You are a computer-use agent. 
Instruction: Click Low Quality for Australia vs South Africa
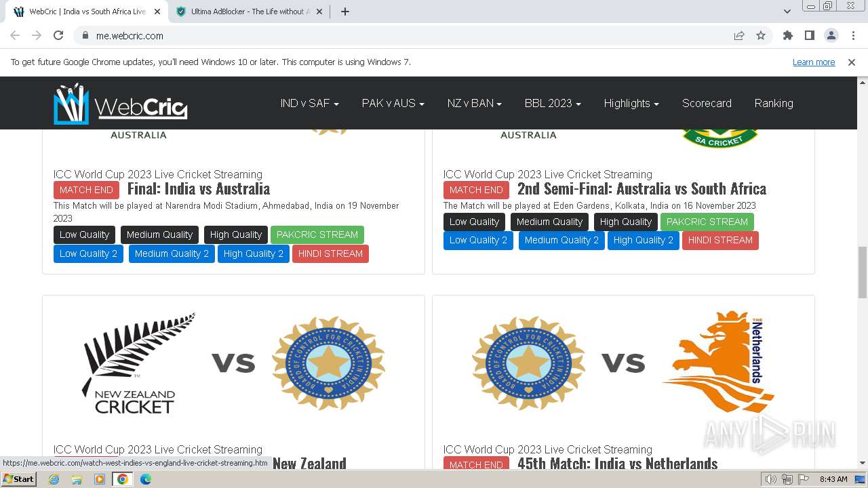tap(474, 222)
